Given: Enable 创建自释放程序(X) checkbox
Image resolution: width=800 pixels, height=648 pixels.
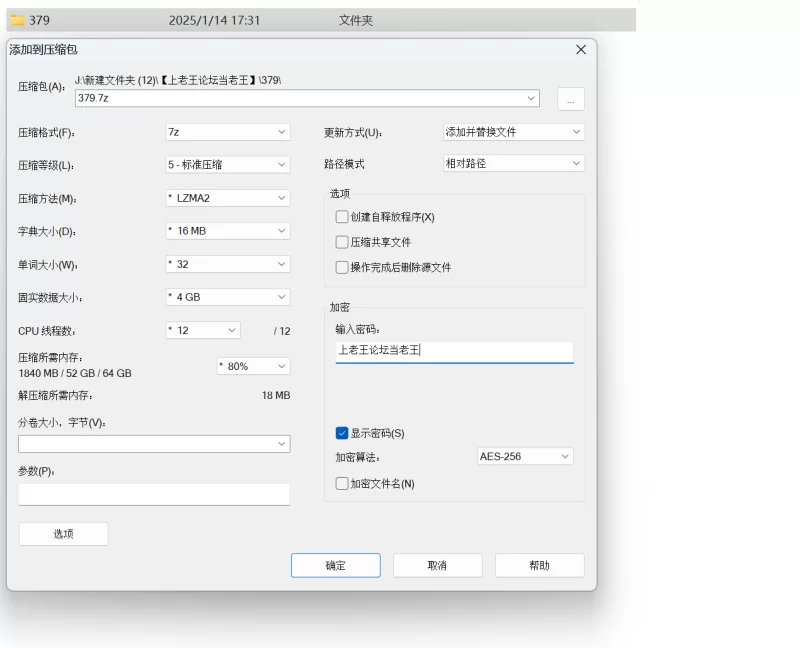Looking at the screenshot, I should 342,217.
